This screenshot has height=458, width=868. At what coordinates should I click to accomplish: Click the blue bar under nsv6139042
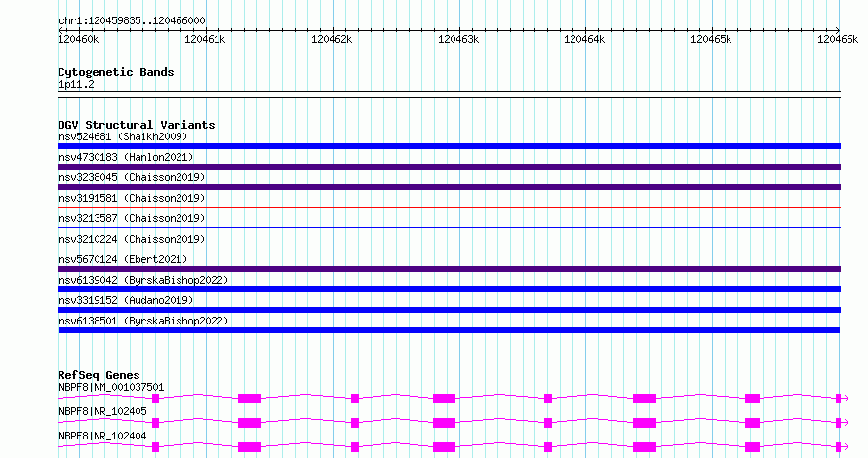point(449,289)
